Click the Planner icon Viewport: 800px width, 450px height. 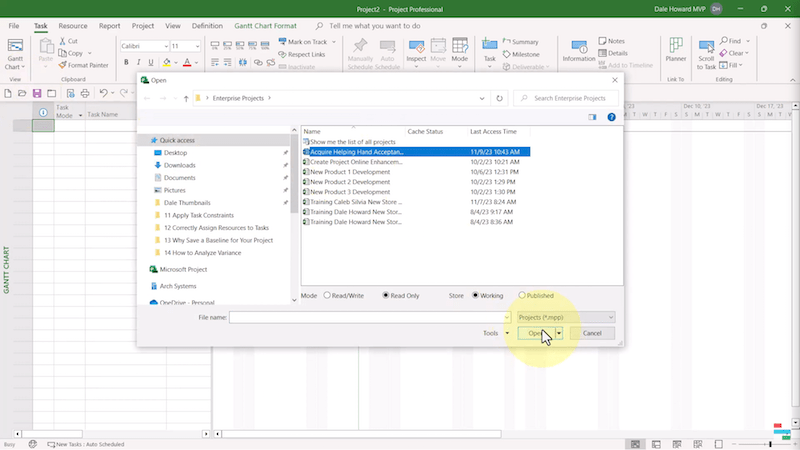(x=676, y=45)
